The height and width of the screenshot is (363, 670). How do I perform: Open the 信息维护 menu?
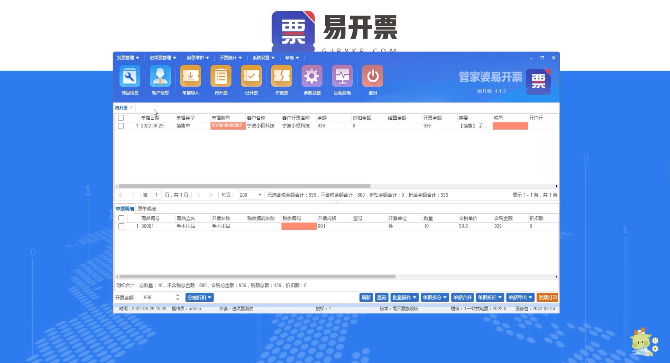coord(198,58)
